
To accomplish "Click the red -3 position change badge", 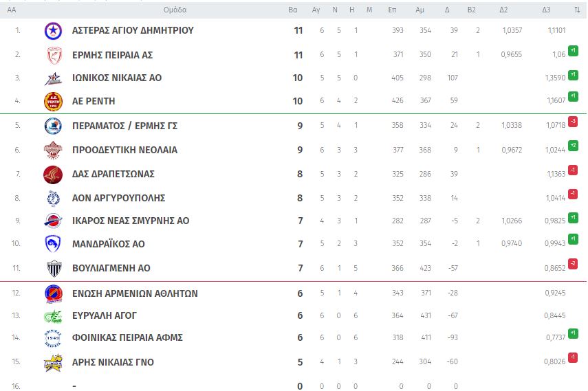I will 572,122.
